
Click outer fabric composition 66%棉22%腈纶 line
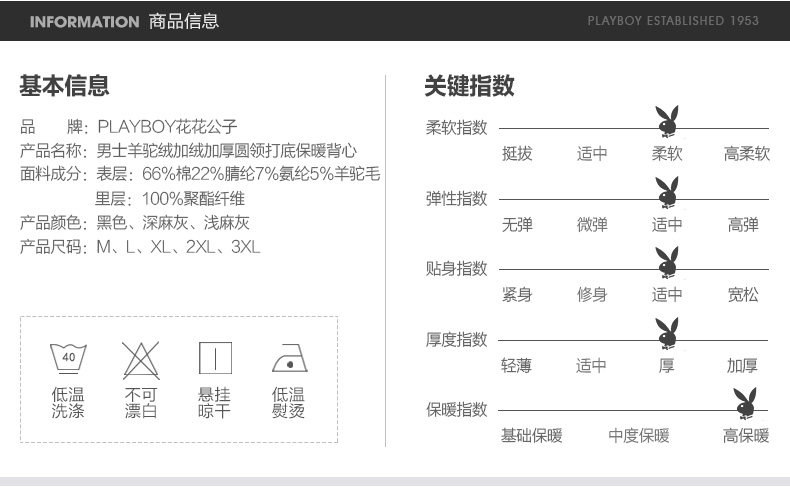point(238,174)
